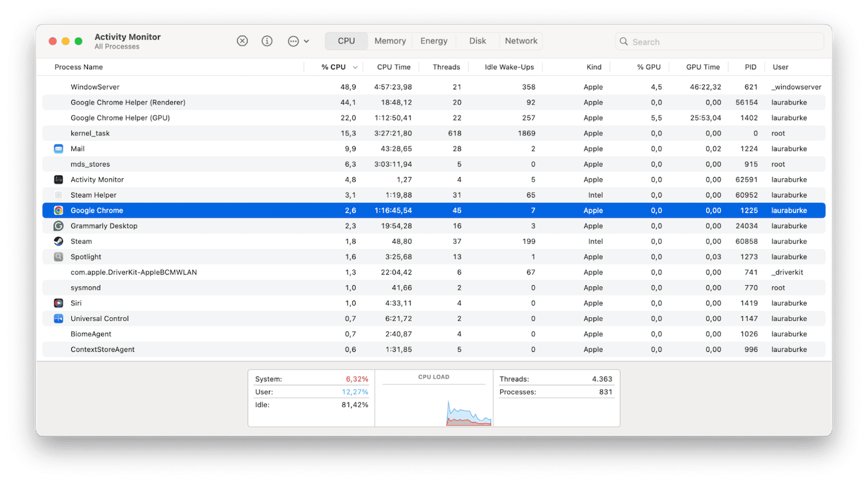Sort by the PID column header
The height and width of the screenshot is (484, 868).
pyautogui.click(x=750, y=67)
